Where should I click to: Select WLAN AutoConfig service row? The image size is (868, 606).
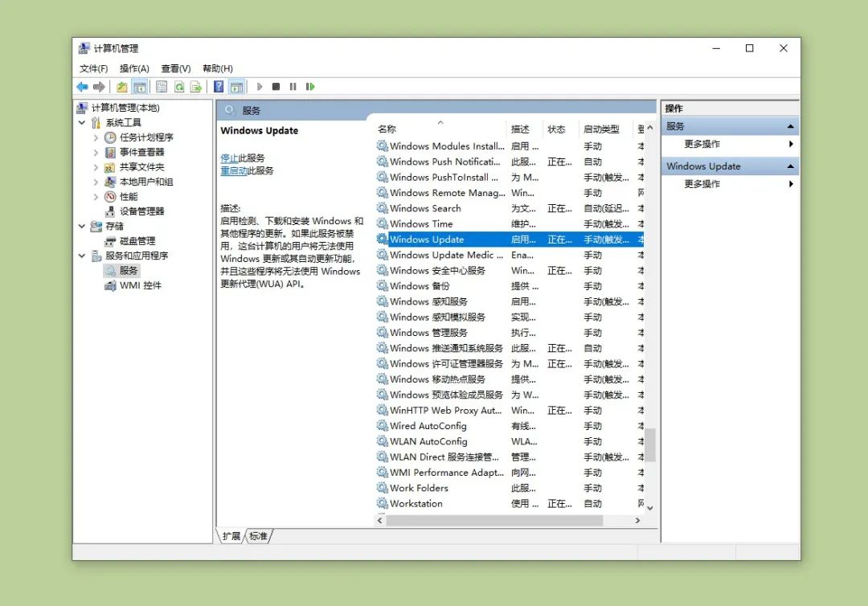510,441
